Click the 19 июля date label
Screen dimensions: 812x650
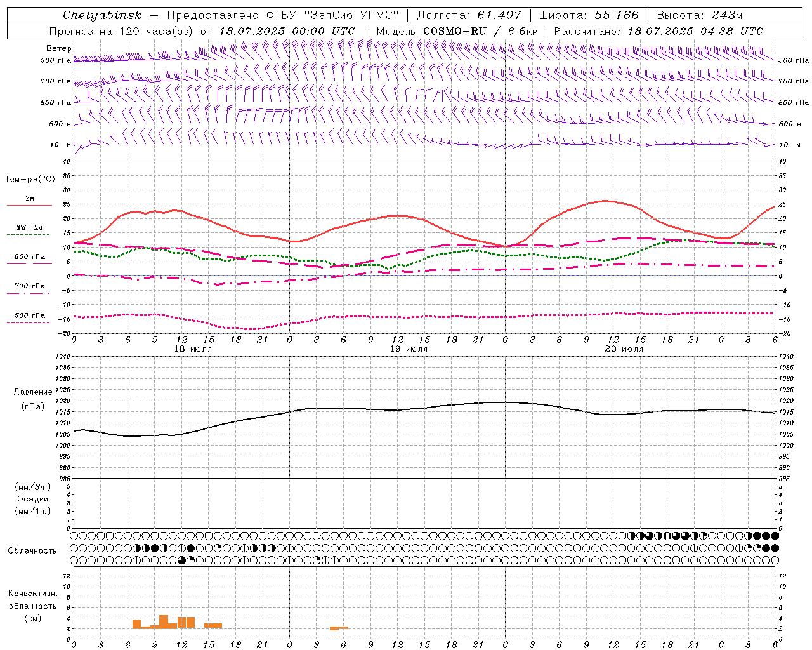[409, 348]
